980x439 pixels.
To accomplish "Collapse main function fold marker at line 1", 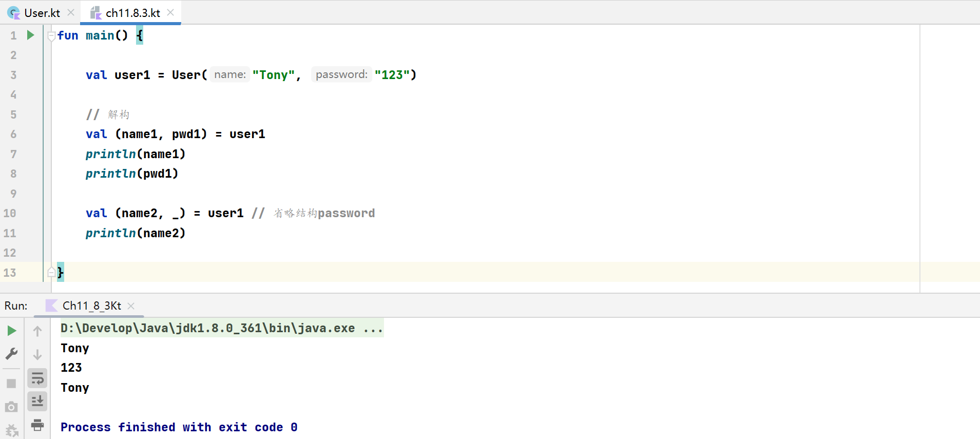I will (51, 36).
